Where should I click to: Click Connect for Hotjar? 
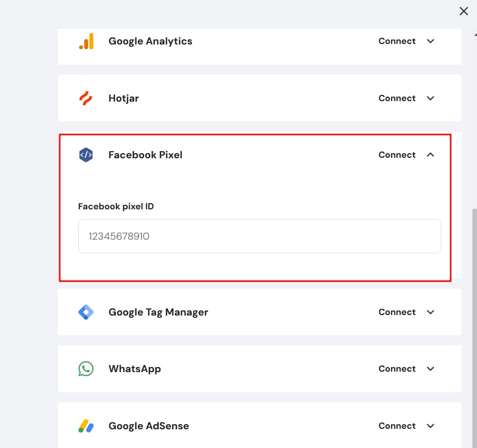coord(397,98)
